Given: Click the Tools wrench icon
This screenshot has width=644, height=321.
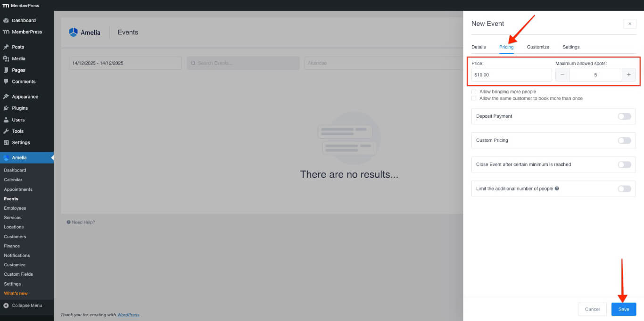Looking at the screenshot, I should point(6,131).
